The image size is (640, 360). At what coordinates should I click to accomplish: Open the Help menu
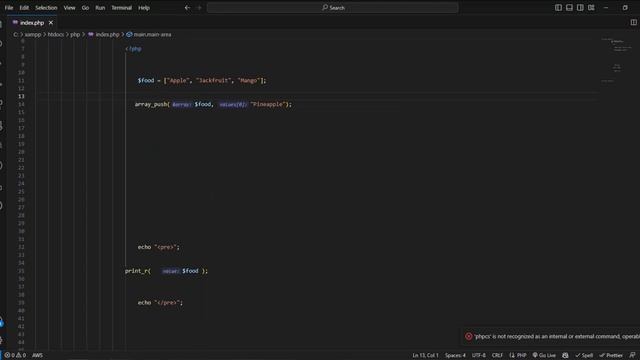point(144,7)
